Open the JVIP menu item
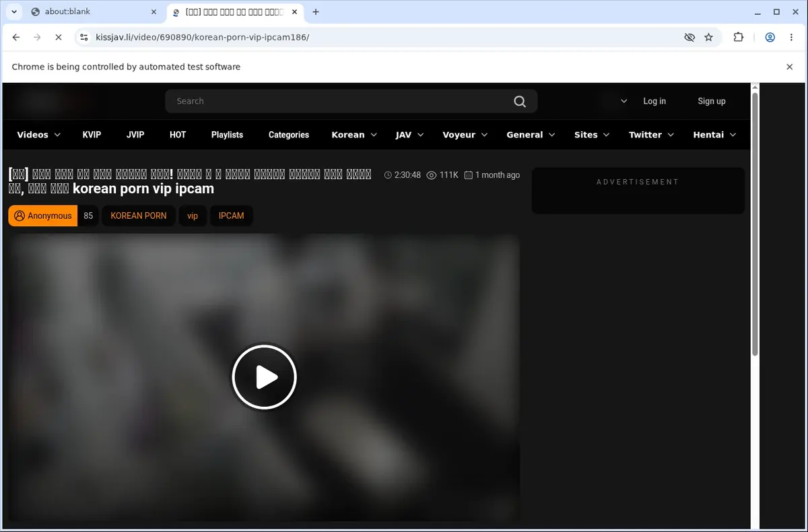Image resolution: width=808 pixels, height=532 pixels. (135, 135)
